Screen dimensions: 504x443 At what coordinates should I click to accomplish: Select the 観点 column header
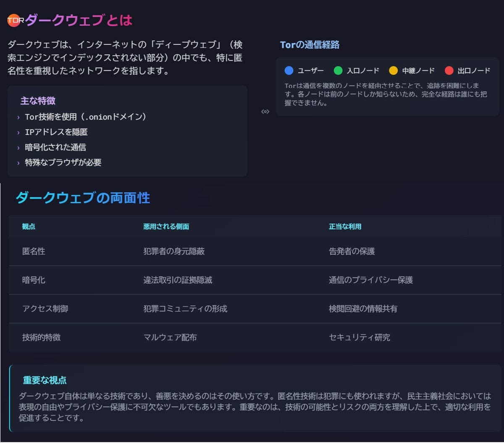coord(29,226)
